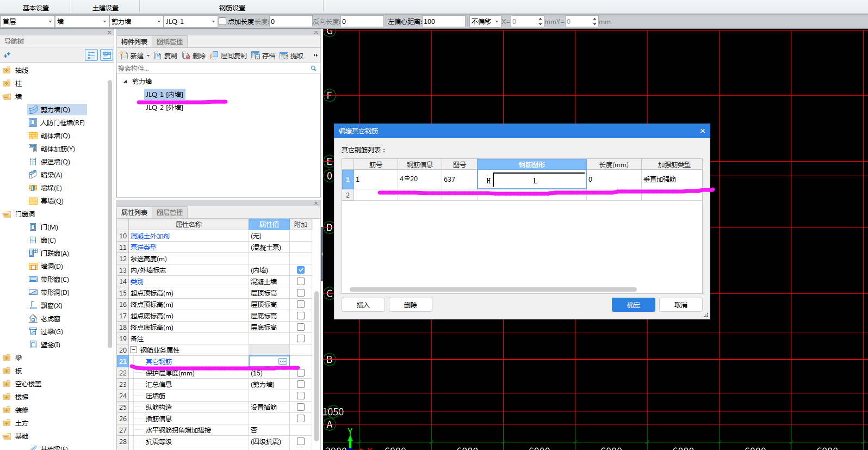868x450 pixels.
Task: Open the 土建设置 menu tab
Action: (106, 8)
